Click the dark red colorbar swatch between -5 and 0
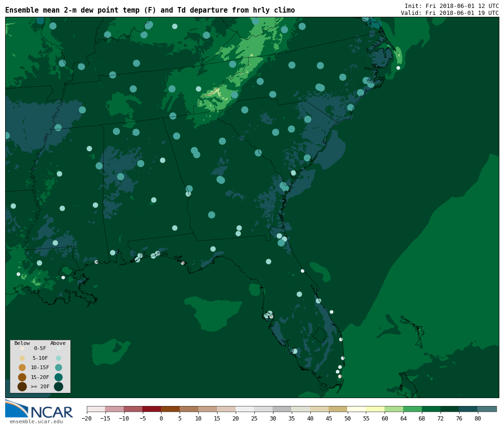The height and width of the screenshot is (427, 504). click(x=152, y=409)
